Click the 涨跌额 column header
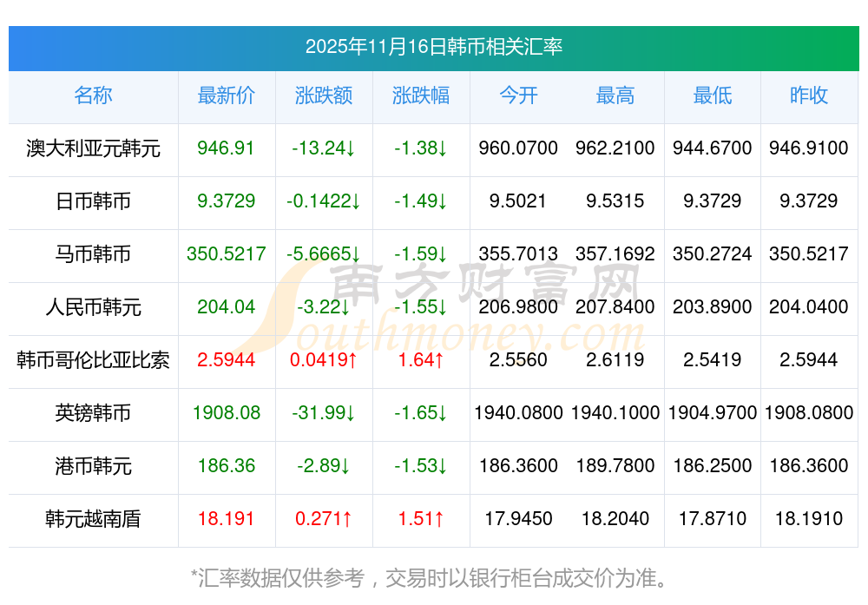The width and height of the screenshot is (868, 605). coord(323,95)
